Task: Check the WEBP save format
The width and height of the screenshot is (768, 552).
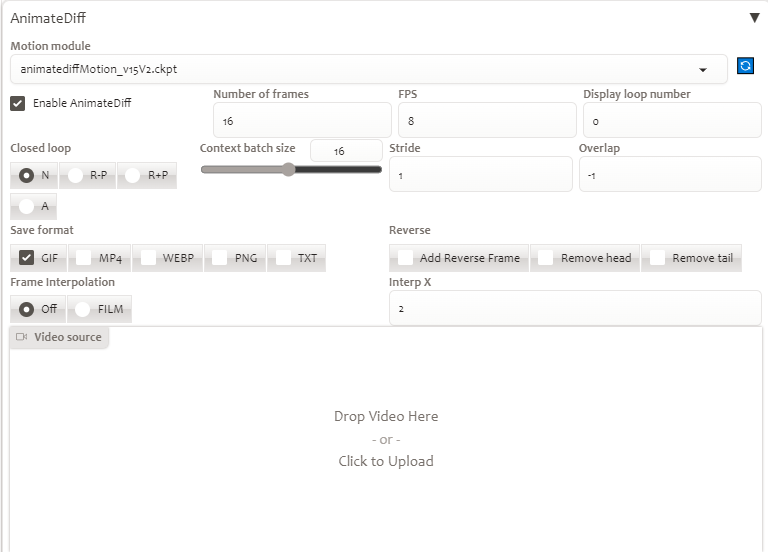Action: coord(148,258)
